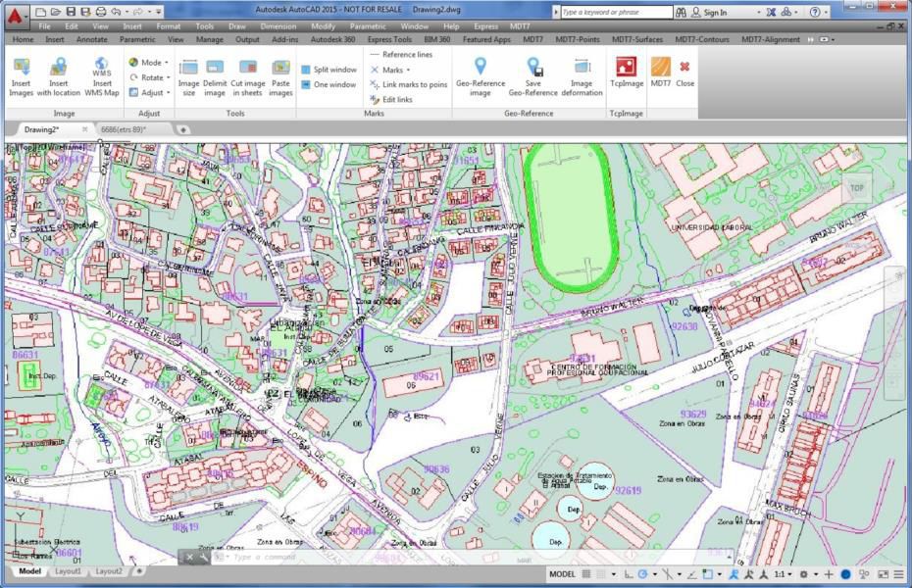The width and height of the screenshot is (912, 588).
Task: Click the Image size tool
Action: [x=186, y=73]
